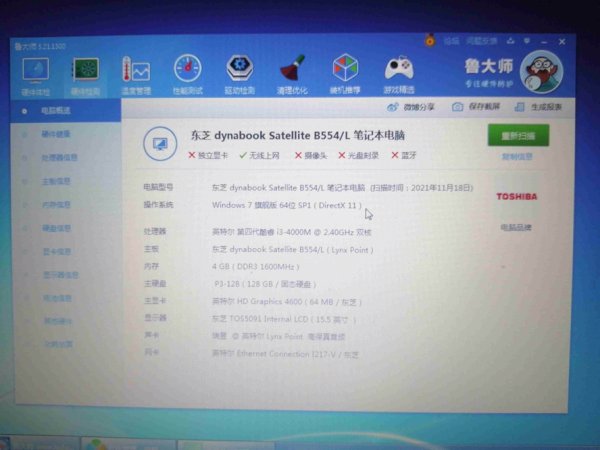Viewport: 600px width, 450px height.
Task: Click the 复制信息 link
Action: coord(517,157)
